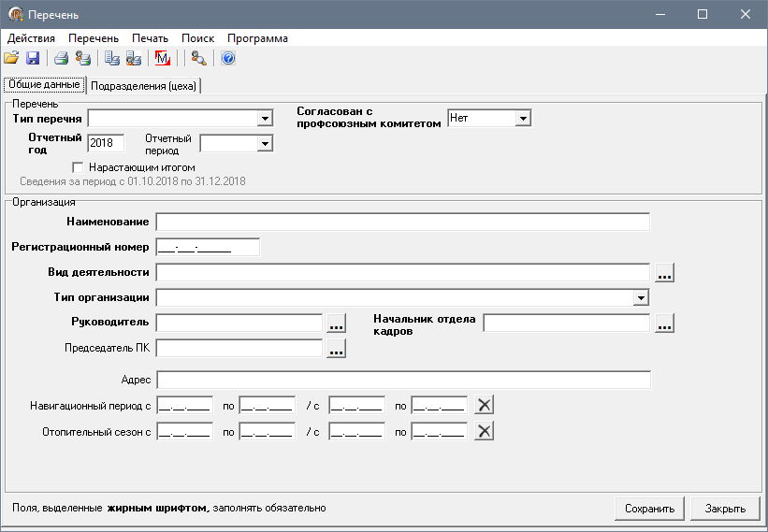The width and height of the screenshot is (768, 532).
Task: Clear the Отопительный сезон dates with X
Action: tap(484, 431)
